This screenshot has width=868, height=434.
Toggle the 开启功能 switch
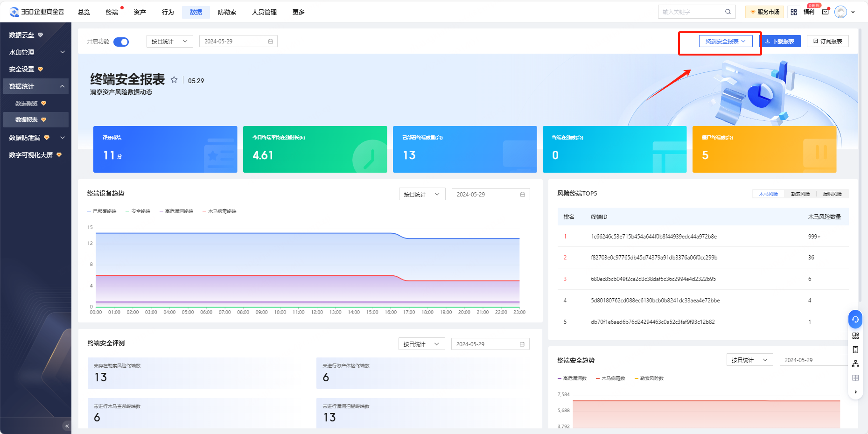(x=121, y=42)
